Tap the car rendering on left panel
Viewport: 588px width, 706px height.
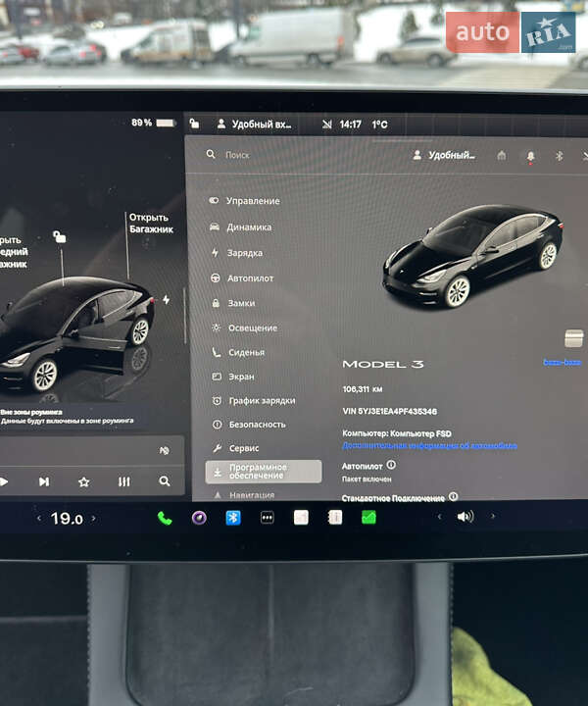(75, 333)
